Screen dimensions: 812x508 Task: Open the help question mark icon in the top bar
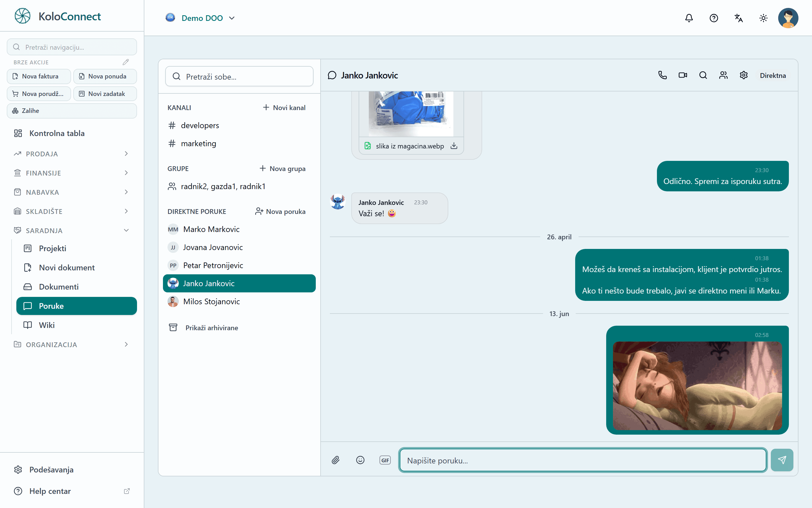(x=714, y=18)
